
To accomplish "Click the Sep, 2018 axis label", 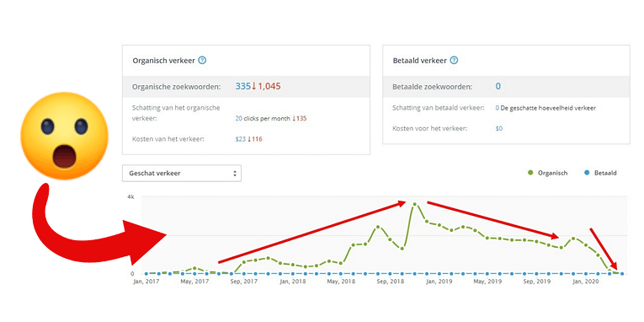I will (x=391, y=282).
